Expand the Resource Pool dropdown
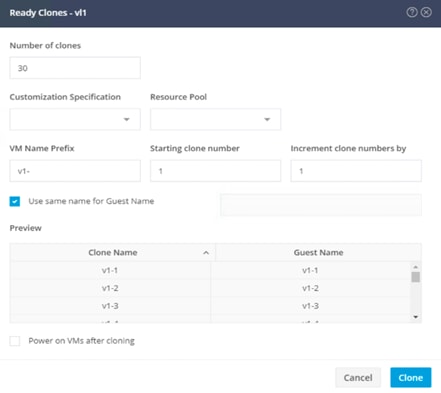Screen dimensions: 441x393 coord(215,119)
